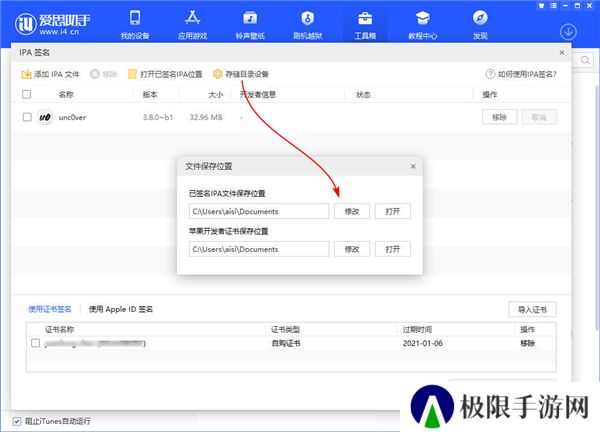
Task: Click the signed IPA save path field
Action: pos(259,211)
